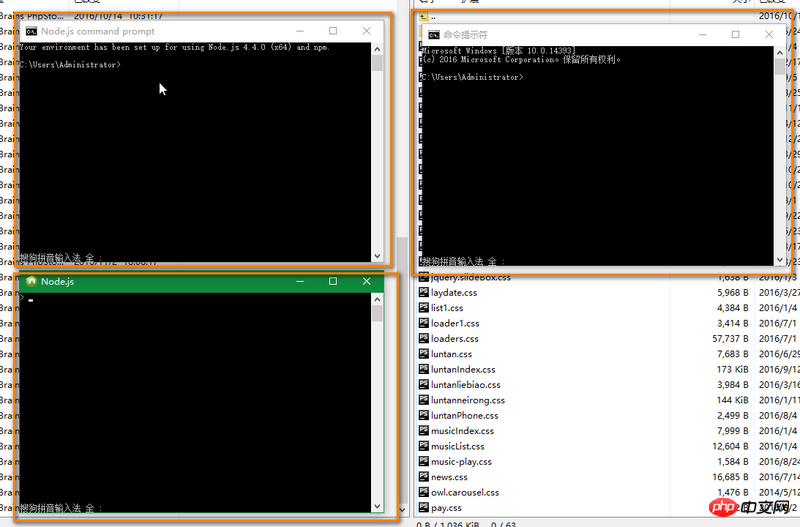
Task: Click the news.css file name
Action: point(449,477)
